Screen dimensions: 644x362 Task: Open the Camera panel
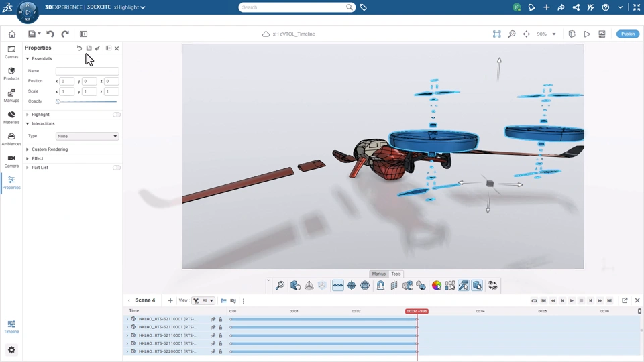pos(11,162)
